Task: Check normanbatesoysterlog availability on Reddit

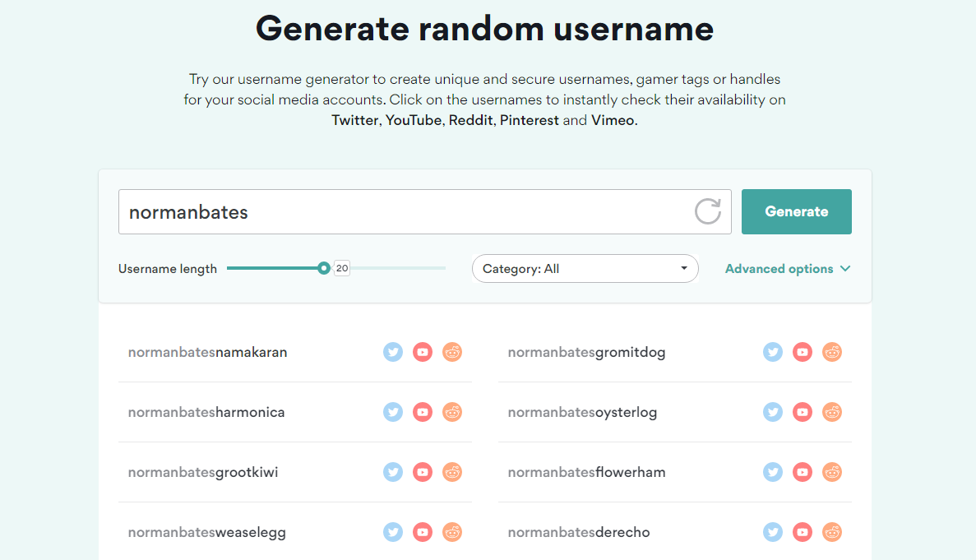Action: pos(832,412)
